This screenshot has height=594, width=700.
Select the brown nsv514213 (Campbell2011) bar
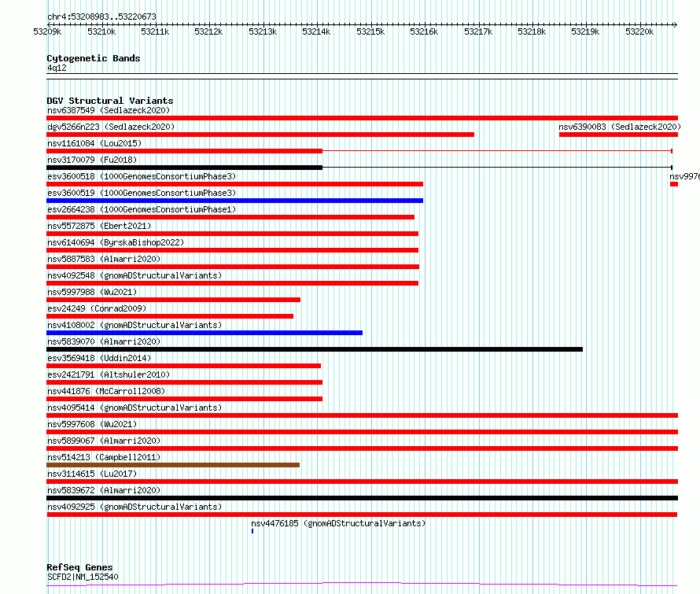pos(173,465)
